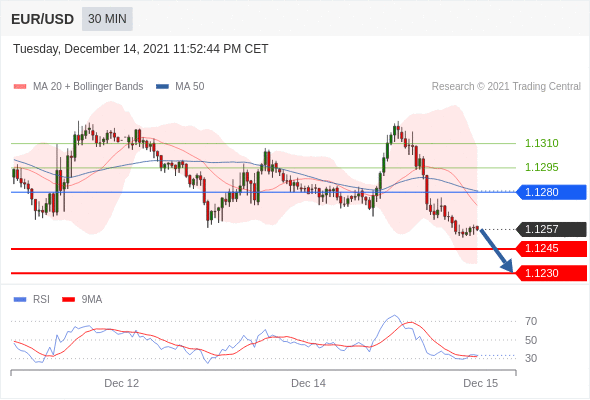Click the black 1.1257 current price tag
Viewport: 590px width, 400px height.
click(x=551, y=229)
